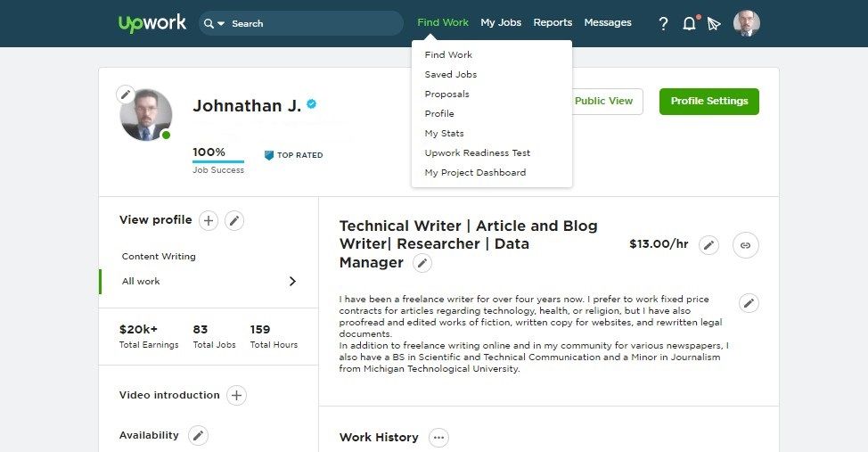
Task: Edit the profile title pencil icon
Action: click(422, 263)
